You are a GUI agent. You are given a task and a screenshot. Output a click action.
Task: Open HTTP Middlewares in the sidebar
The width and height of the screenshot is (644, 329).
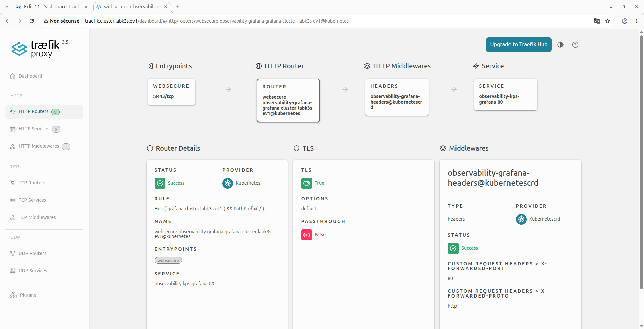44,146
